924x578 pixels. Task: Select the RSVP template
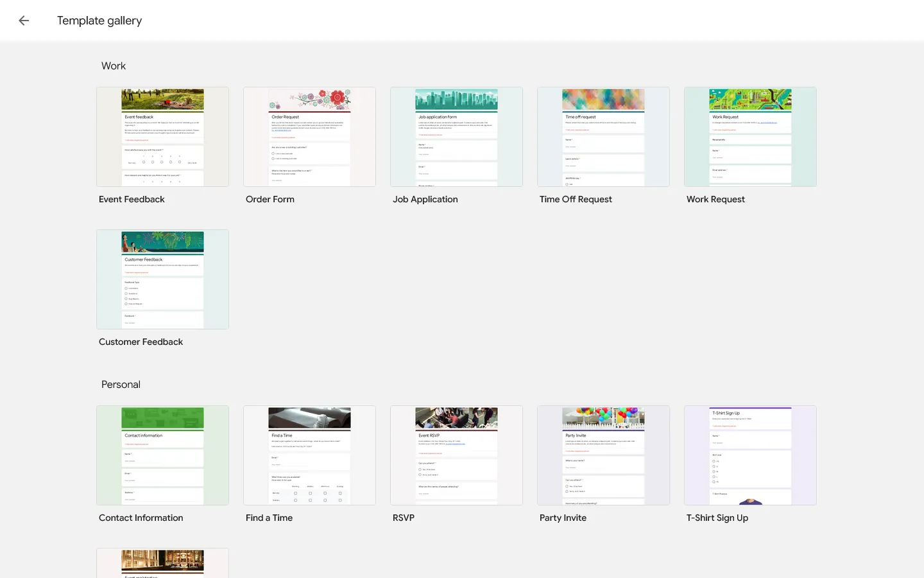point(456,455)
